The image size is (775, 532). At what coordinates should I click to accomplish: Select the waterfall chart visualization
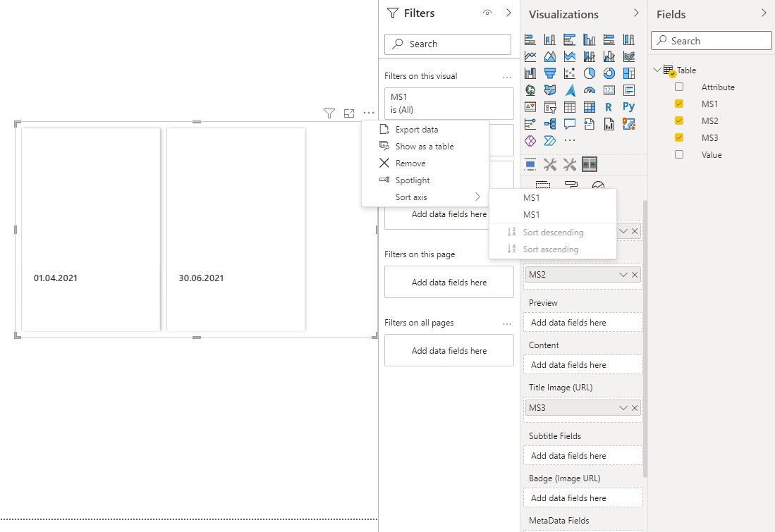(530, 73)
